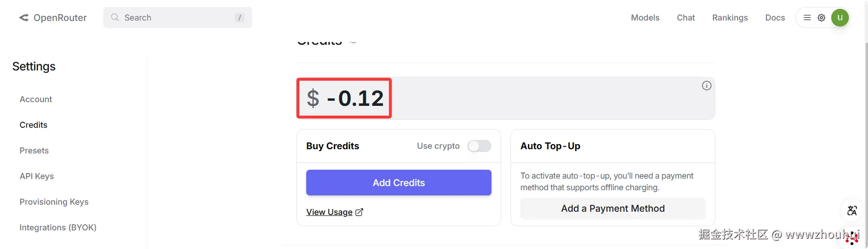The width and height of the screenshot is (868, 249).
Task: Click the Add Credits button
Action: pyautogui.click(x=399, y=183)
